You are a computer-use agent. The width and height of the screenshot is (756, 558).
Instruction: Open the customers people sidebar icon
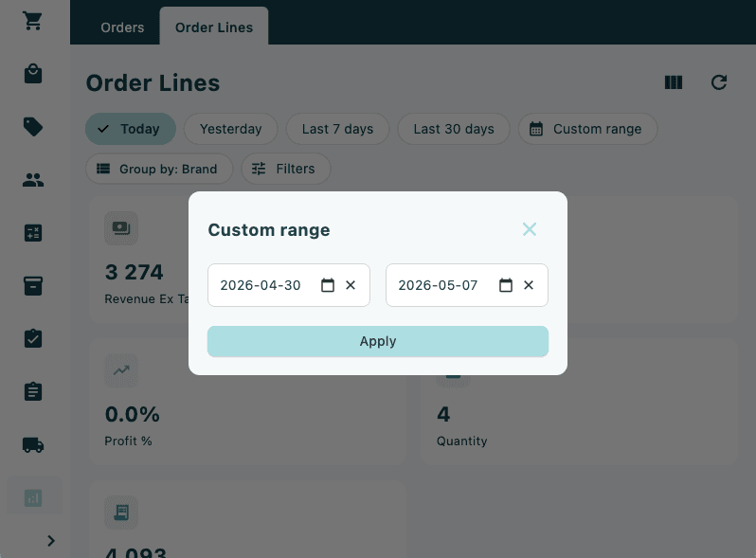(x=33, y=180)
